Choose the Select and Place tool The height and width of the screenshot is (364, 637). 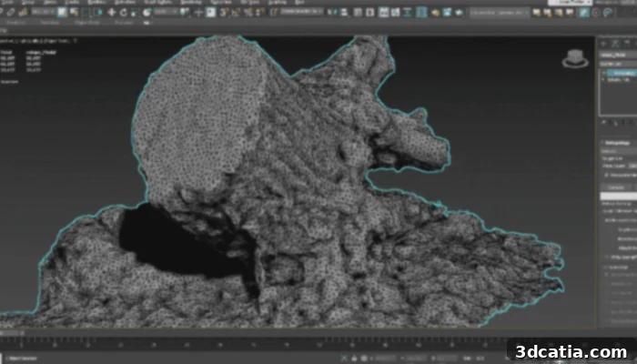[147, 12]
